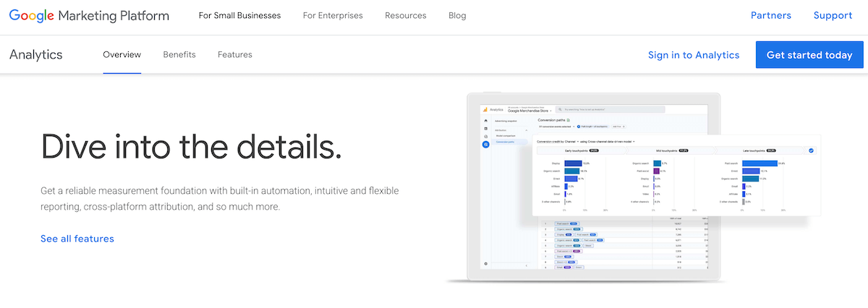
Task: Expand the Google Merchandise Store account dropdown
Action: point(551,111)
